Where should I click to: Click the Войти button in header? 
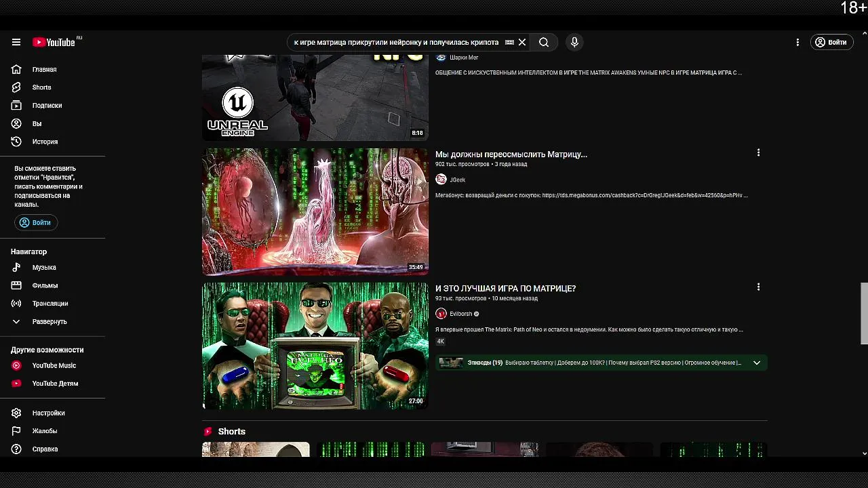831,42
